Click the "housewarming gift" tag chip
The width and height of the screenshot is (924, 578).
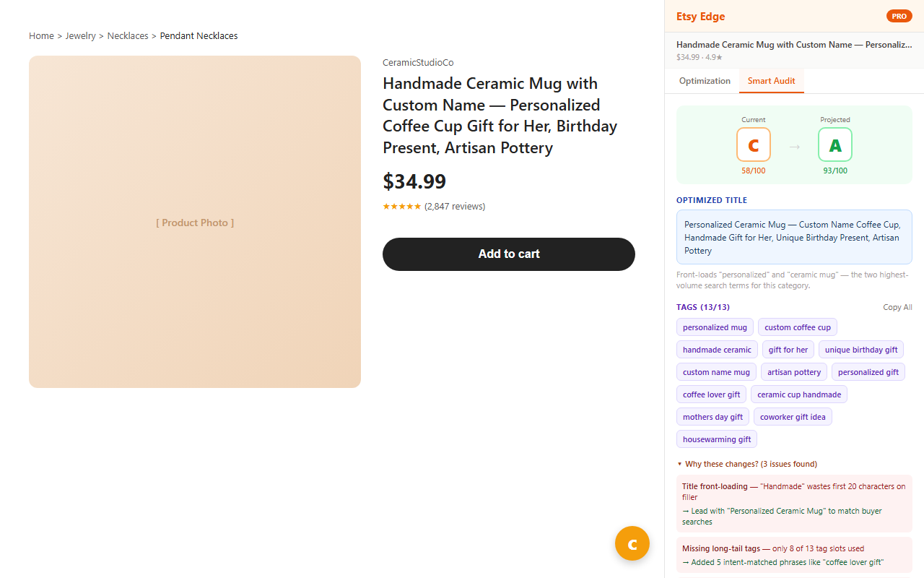(x=717, y=439)
